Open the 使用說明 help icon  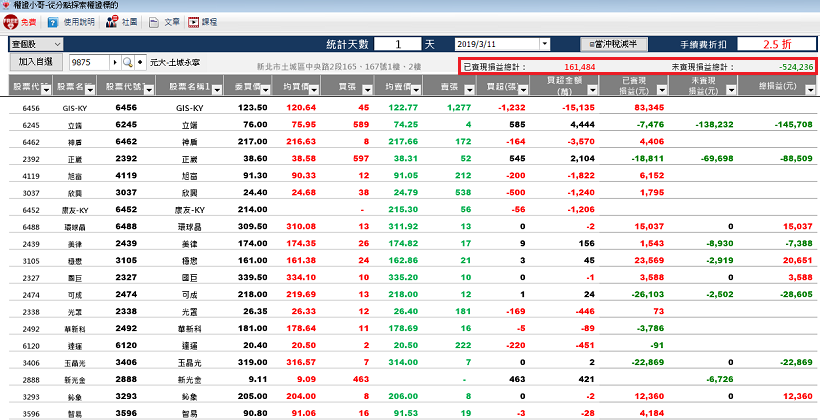tap(53, 22)
